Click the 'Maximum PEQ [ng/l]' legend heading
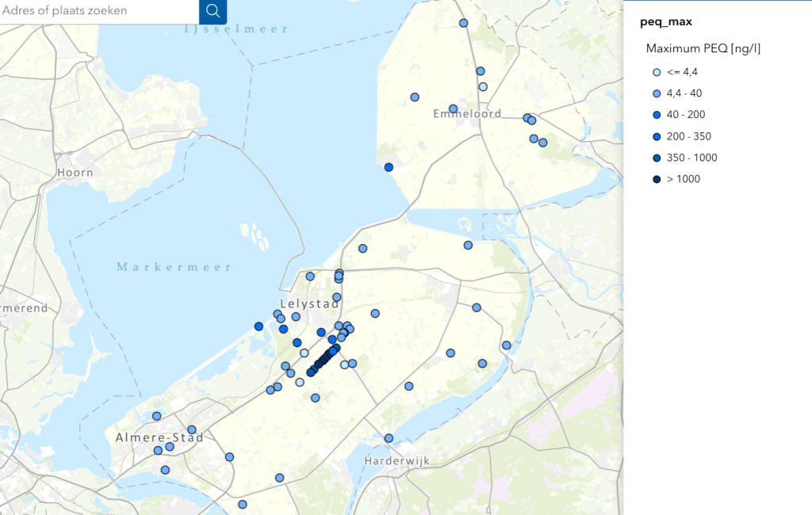Screen dimensions: 812x515 click(703, 48)
